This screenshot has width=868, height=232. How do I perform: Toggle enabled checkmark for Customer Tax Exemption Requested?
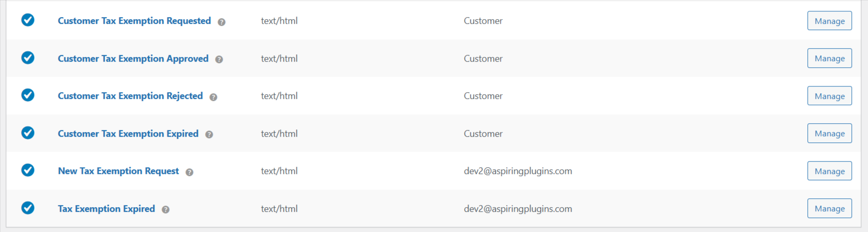click(28, 20)
